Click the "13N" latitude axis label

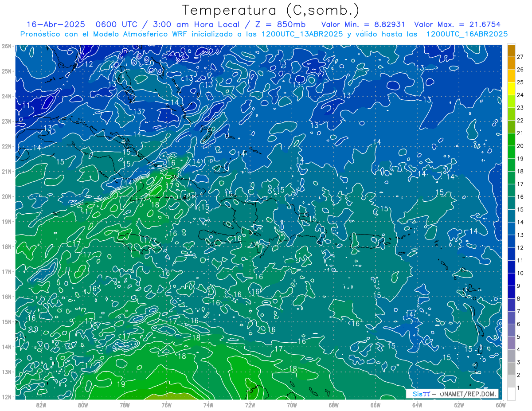[7, 372]
